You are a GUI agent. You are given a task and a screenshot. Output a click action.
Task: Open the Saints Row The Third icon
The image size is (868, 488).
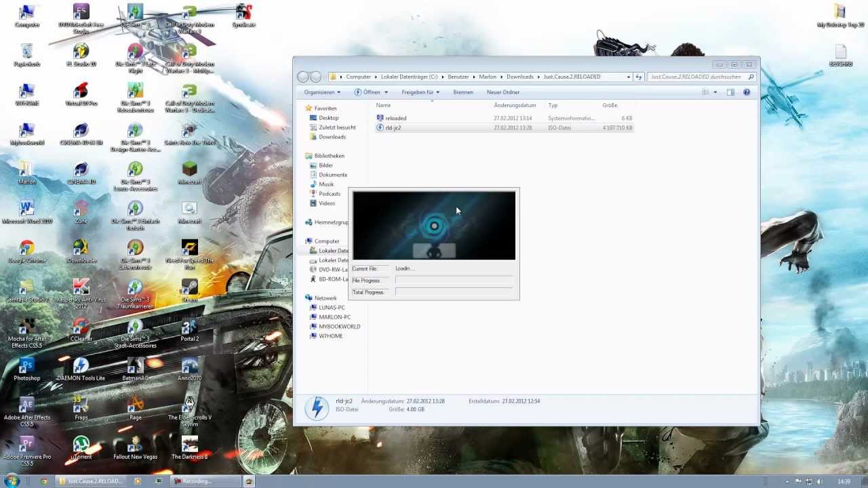click(189, 134)
